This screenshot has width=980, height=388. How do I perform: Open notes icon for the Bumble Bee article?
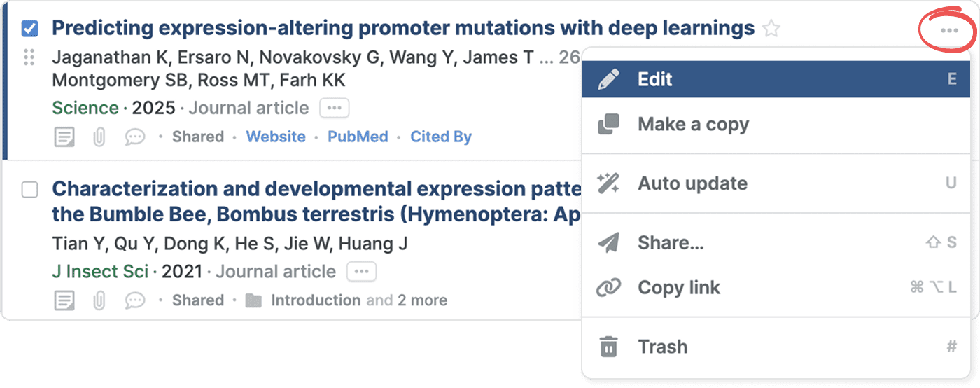coord(64,301)
